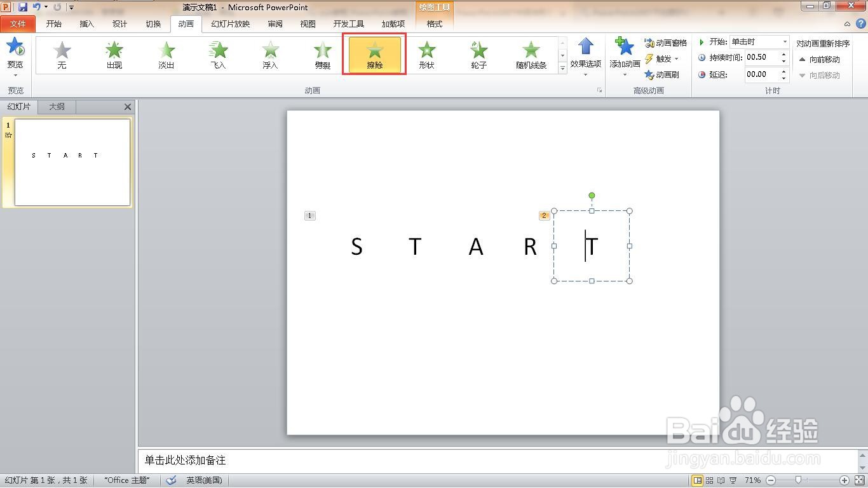The height and width of the screenshot is (488, 868).
Task: Click the zoom slider handle in the status bar
Action: coord(799,480)
